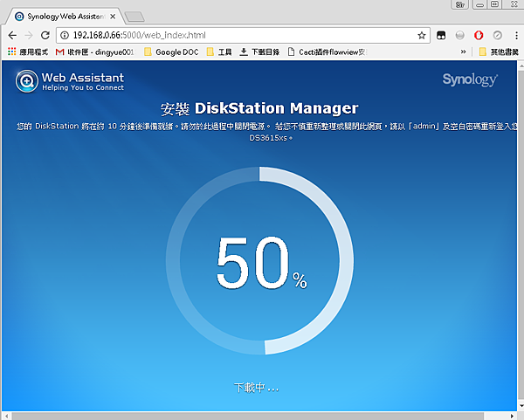
Task: Expand hidden bookmarks with the » chevron
Action: click(x=463, y=52)
